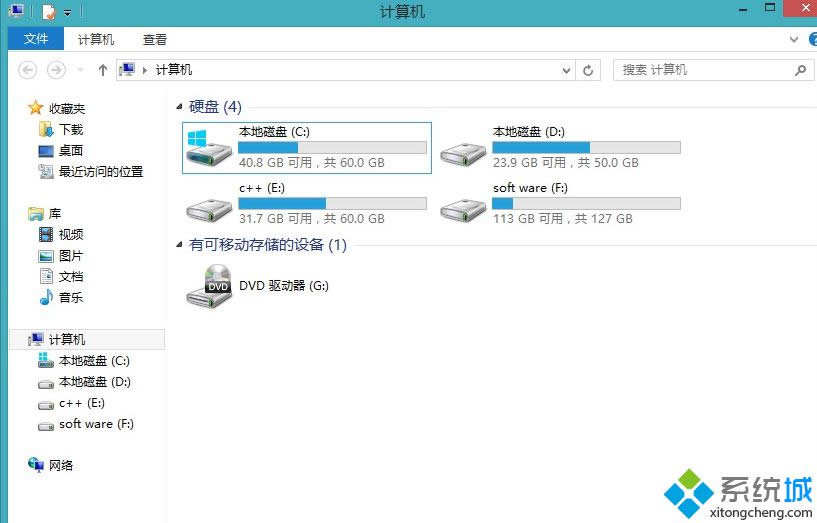Click the c++ (E:) drive icon
The width and height of the screenshot is (817, 523).
[x=209, y=210]
